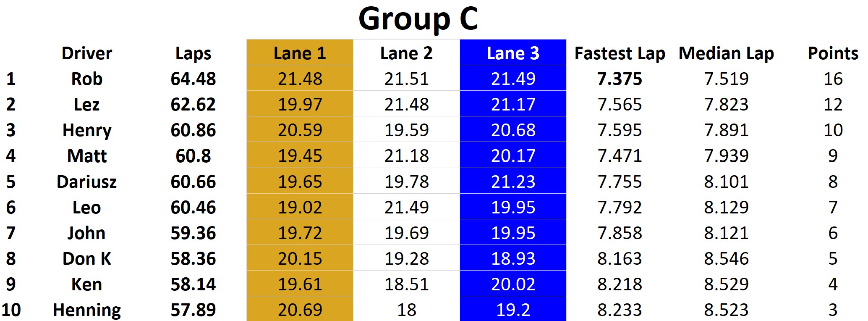Select the Driver column header

(87, 53)
